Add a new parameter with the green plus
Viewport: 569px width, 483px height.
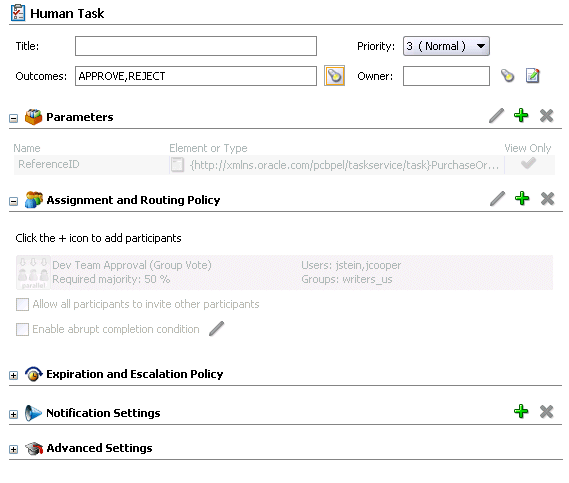[521, 115]
